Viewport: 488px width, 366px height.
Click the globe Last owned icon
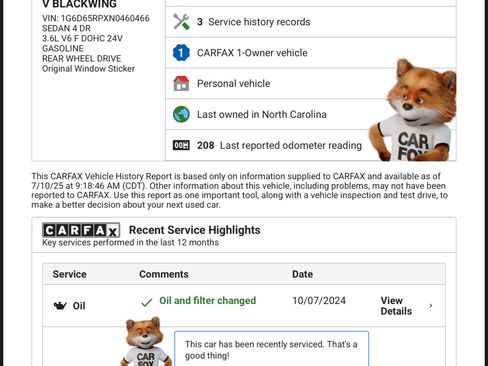tap(181, 114)
